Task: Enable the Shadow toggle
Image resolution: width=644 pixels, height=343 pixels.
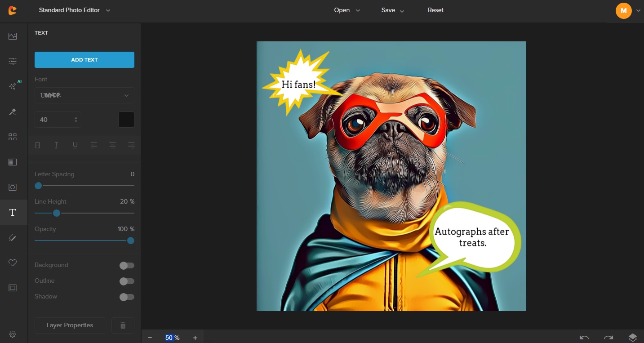Action: [127, 297]
